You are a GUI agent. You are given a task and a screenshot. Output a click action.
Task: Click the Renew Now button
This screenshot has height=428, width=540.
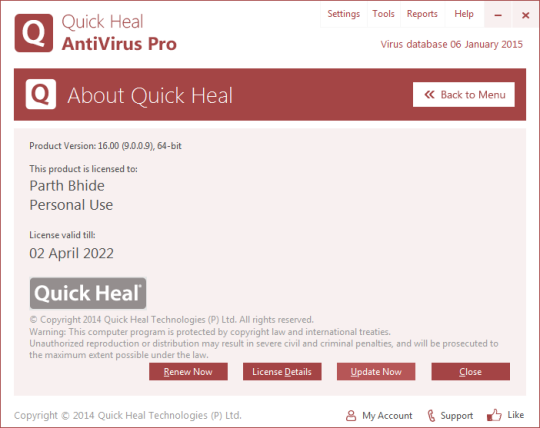tap(188, 372)
